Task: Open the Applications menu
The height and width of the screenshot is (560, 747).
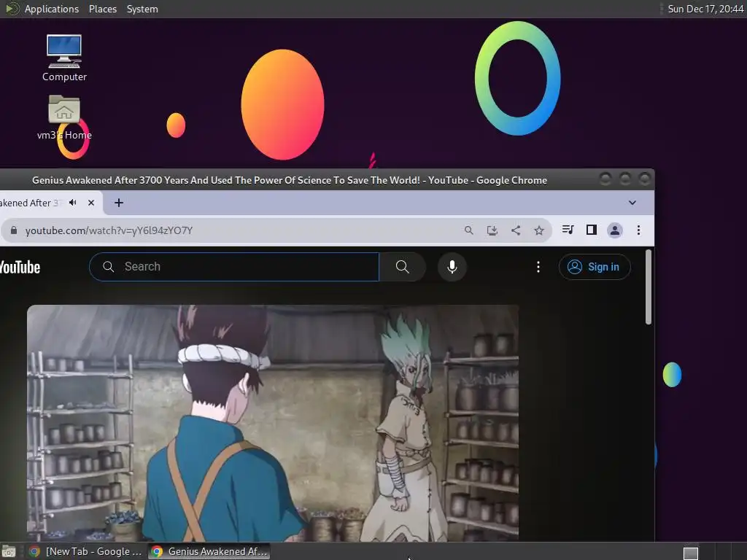Action: [52, 9]
